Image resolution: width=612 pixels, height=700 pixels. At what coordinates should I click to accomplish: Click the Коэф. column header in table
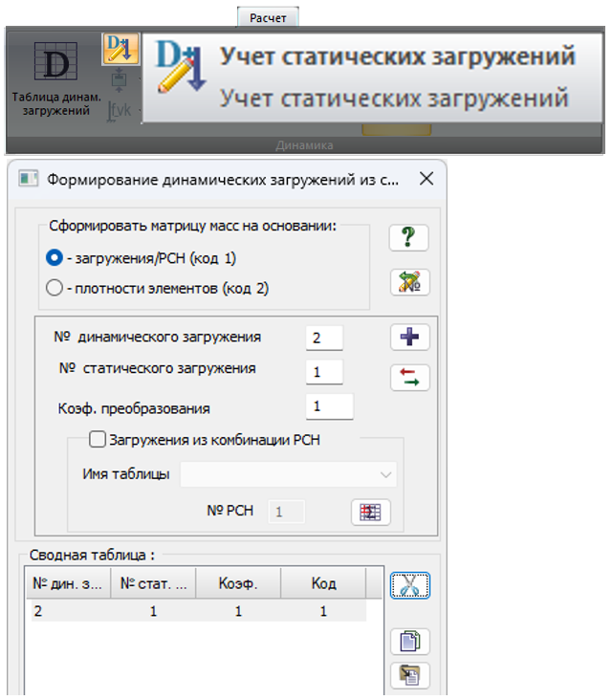(x=237, y=583)
